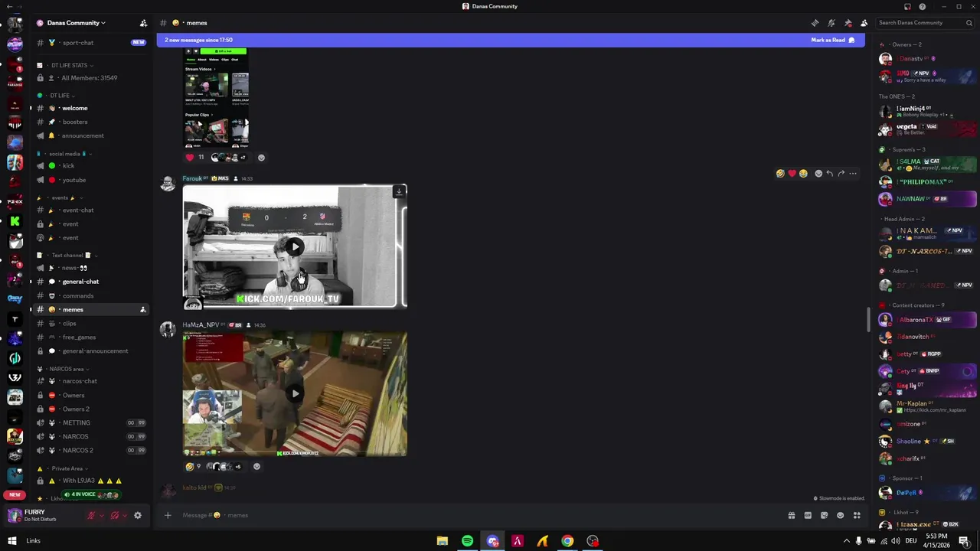
Task: Toggle headphone deafen in user panel
Action: point(115,516)
